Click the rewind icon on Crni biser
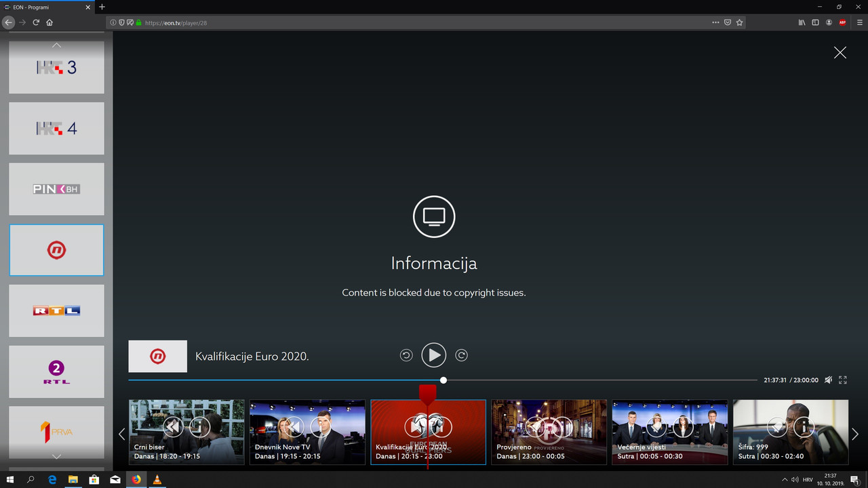Viewport: 868px width, 488px height. [174, 426]
